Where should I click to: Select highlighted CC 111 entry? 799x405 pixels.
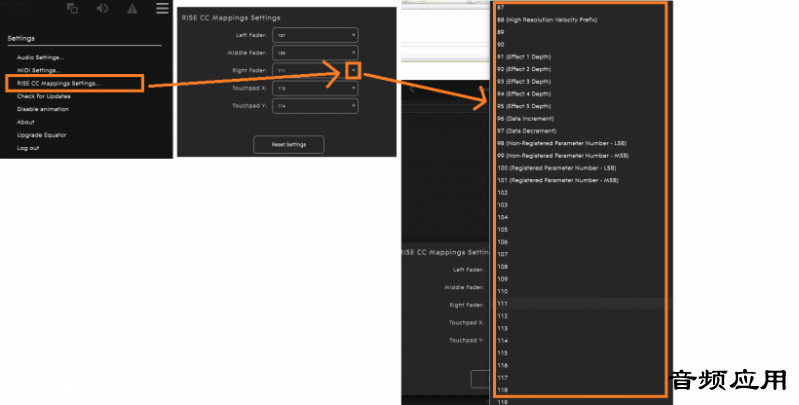click(x=580, y=304)
